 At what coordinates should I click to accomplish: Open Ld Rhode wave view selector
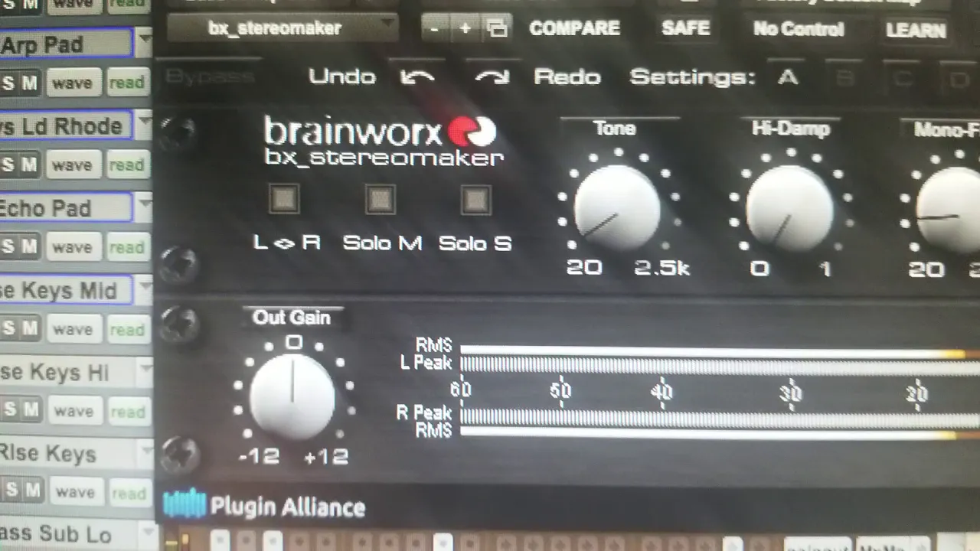pos(73,165)
